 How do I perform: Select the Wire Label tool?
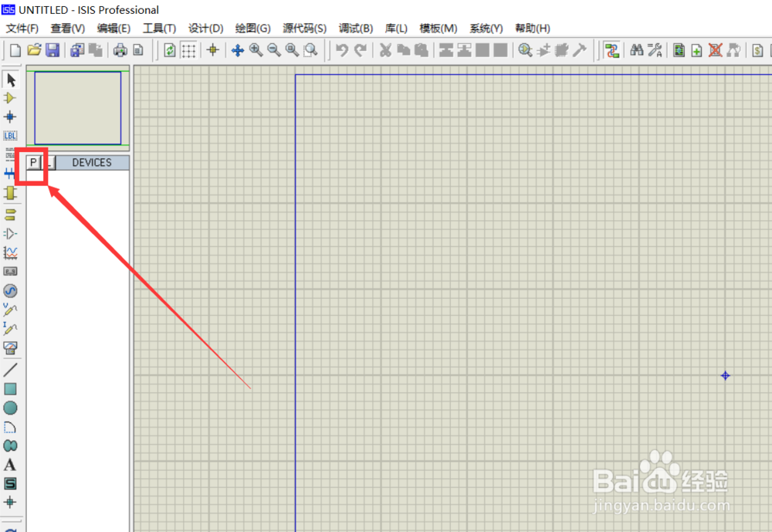pyautogui.click(x=10, y=135)
